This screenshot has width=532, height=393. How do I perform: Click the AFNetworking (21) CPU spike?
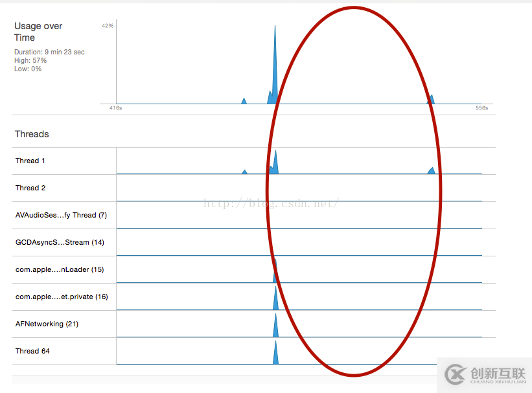click(275, 327)
